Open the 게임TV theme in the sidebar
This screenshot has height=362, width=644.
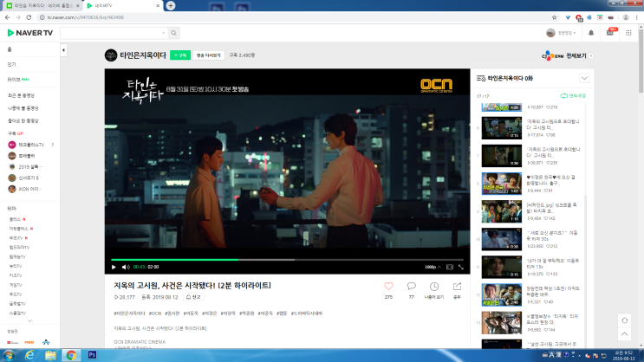pyautogui.click(x=17, y=285)
